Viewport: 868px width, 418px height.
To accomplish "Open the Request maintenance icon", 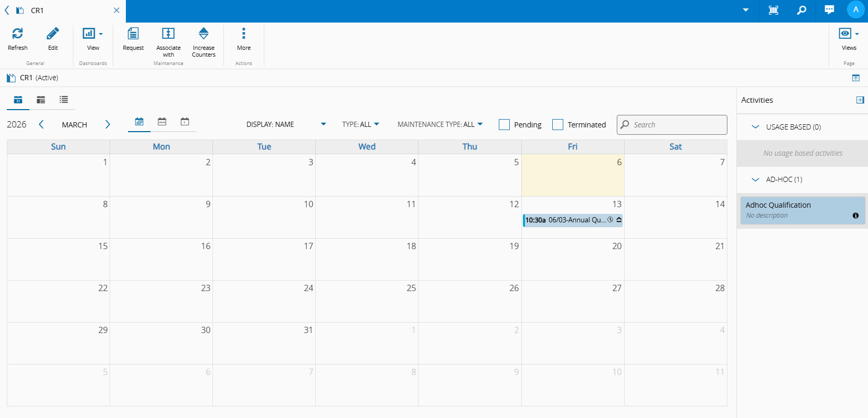I will coord(133,34).
